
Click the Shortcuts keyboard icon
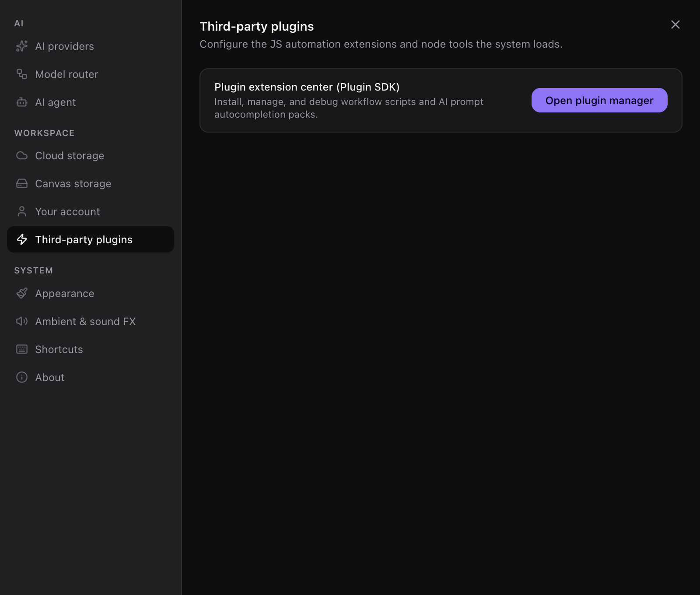[22, 349]
